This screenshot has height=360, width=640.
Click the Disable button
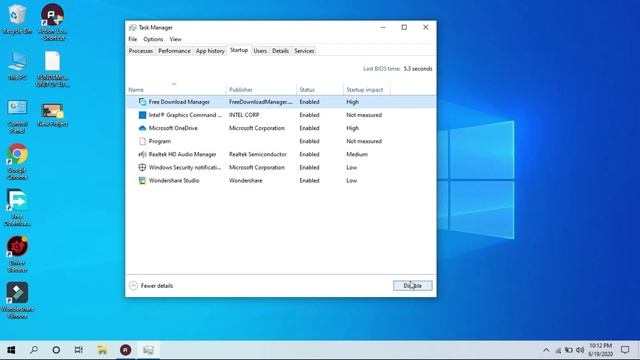pyautogui.click(x=413, y=286)
